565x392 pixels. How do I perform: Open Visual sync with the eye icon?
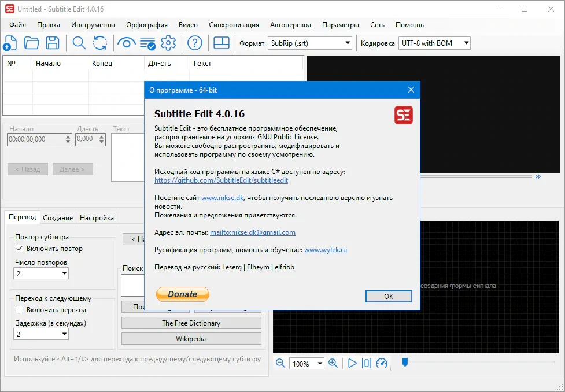[x=127, y=43]
